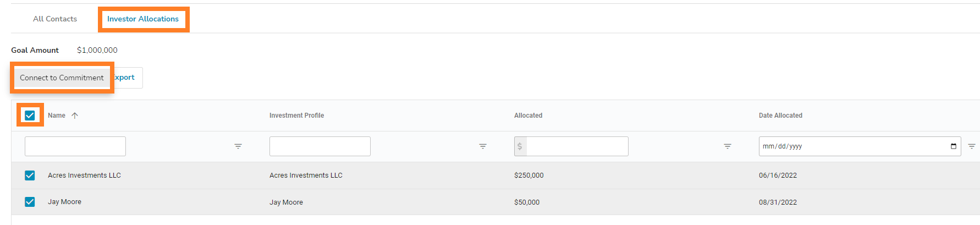Click the mm/dd/yyyy date filter field
The width and height of the screenshot is (980, 225).
point(860,146)
